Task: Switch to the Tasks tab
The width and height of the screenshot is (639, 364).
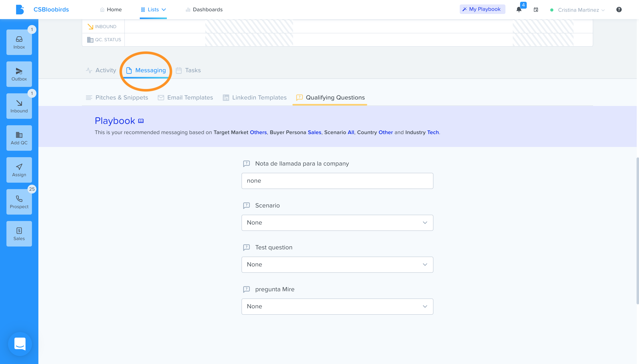Action: pyautogui.click(x=188, y=70)
